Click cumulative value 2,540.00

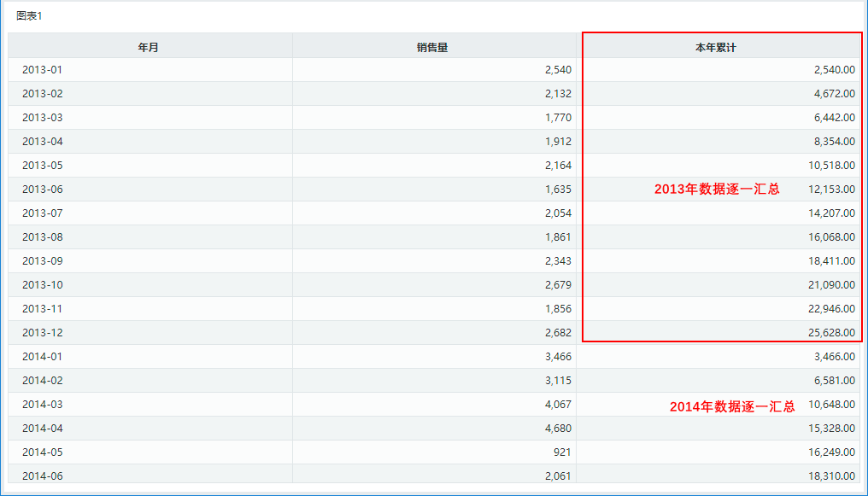(834, 70)
